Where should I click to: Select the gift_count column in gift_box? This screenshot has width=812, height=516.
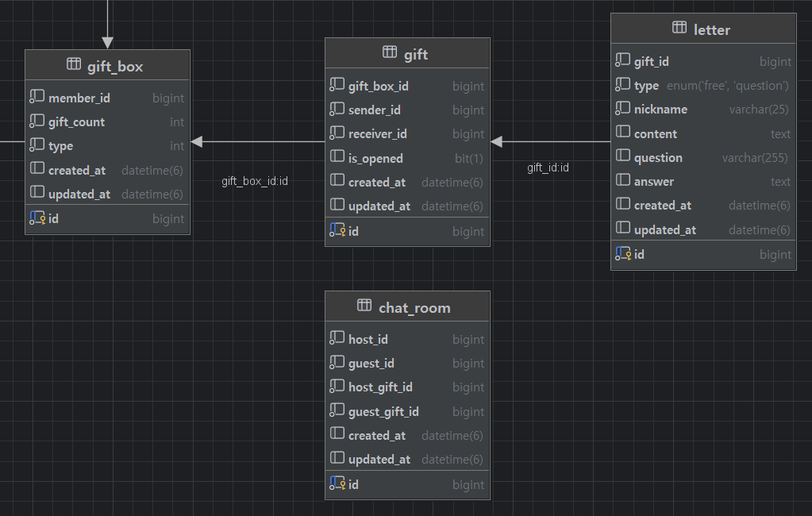click(x=76, y=122)
